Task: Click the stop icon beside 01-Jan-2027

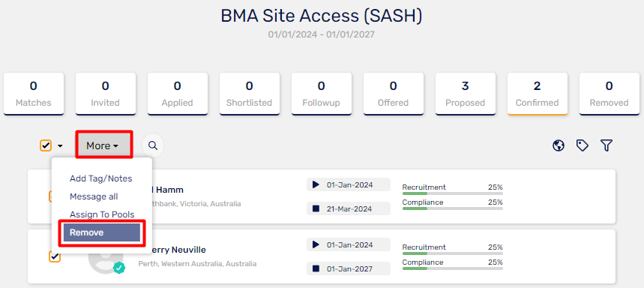Action: 316,268
